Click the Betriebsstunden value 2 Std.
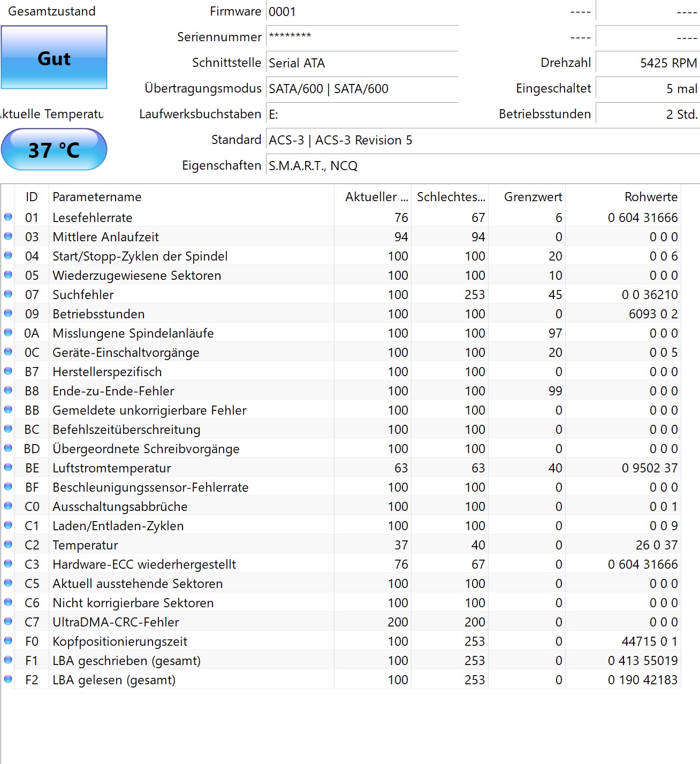The width and height of the screenshot is (700, 764). [648, 114]
